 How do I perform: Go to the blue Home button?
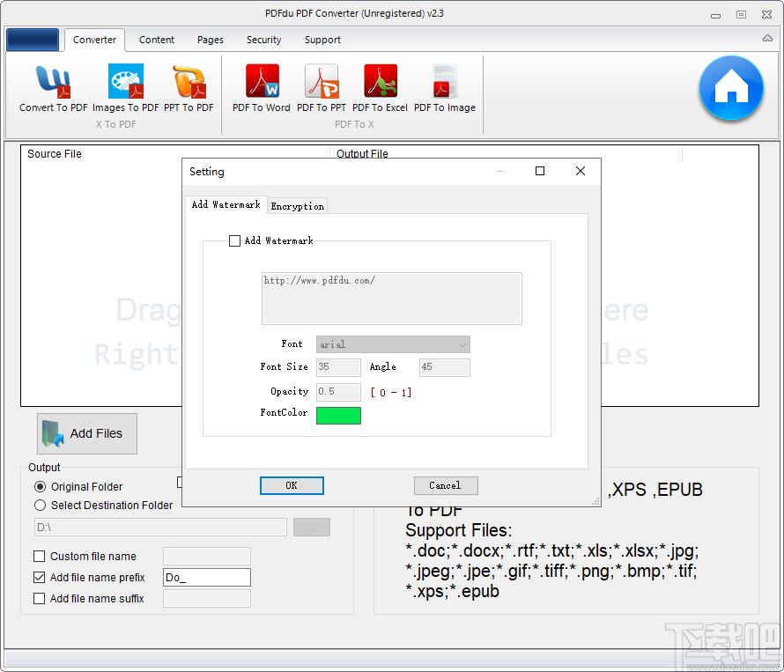[731, 88]
